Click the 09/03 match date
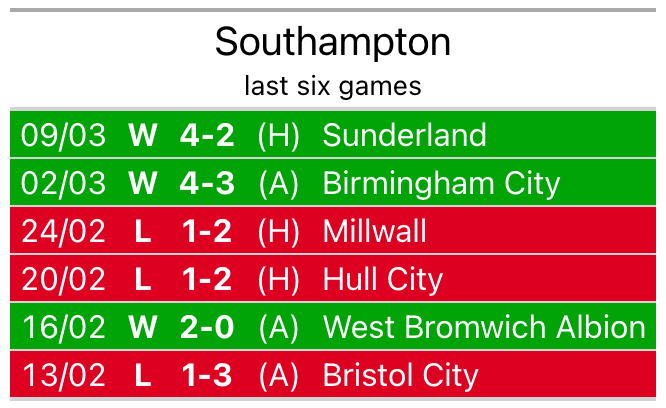Viewport: 666px width, 408px height. click(x=63, y=135)
